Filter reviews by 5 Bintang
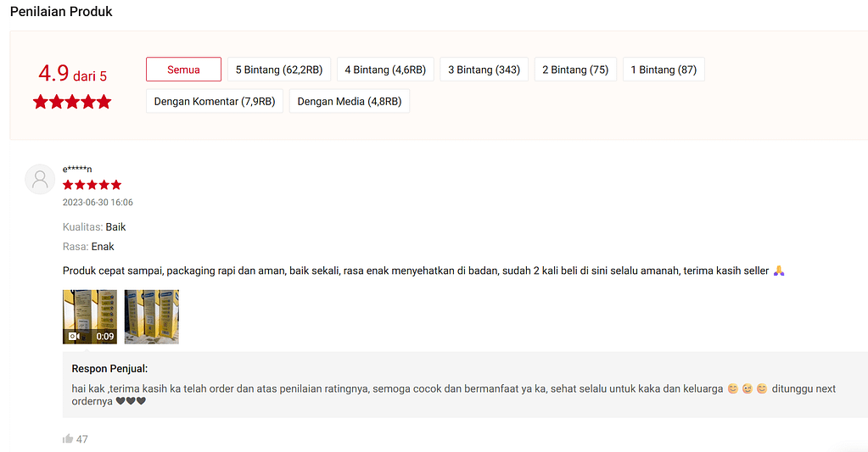Image resolution: width=868 pixels, height=452 pixels. click(278, 70)
